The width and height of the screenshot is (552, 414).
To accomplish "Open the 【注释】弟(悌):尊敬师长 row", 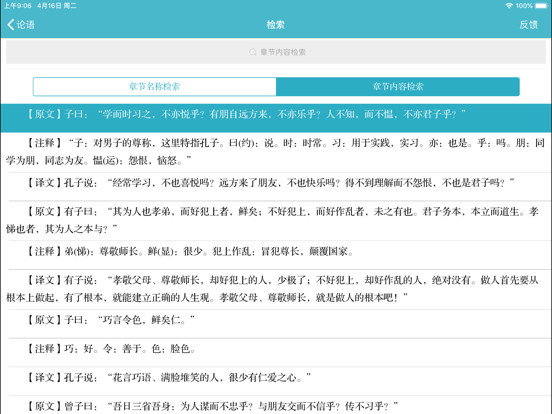I will point(276,255).
